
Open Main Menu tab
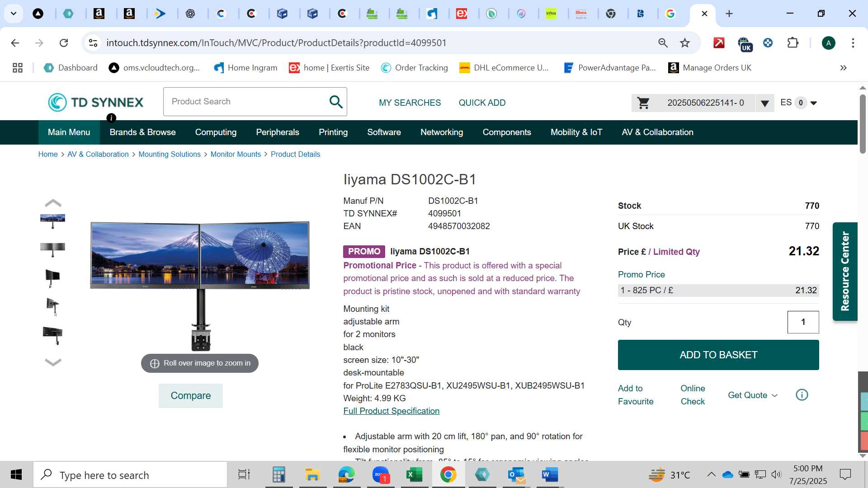tap(69, 132)
